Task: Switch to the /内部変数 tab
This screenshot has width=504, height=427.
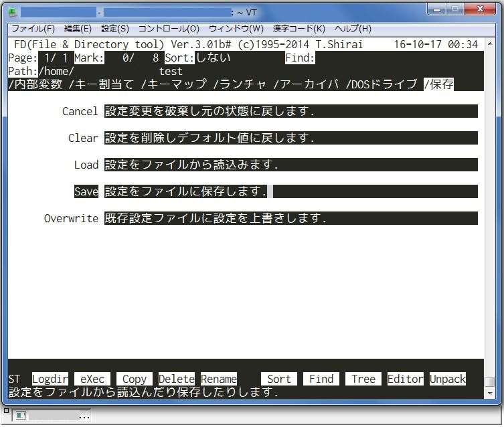Action: click(35, 84)
